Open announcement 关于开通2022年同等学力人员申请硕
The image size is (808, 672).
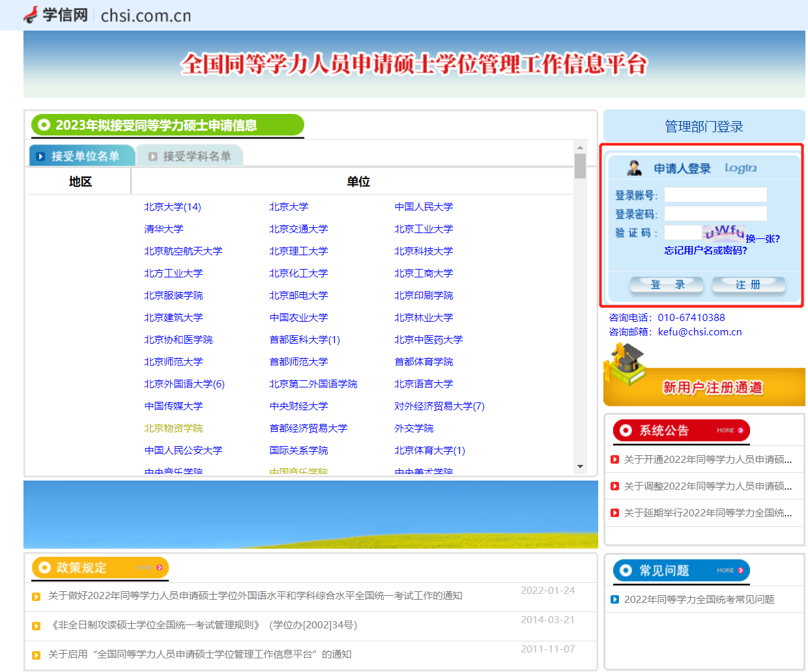tap(708, 460)
